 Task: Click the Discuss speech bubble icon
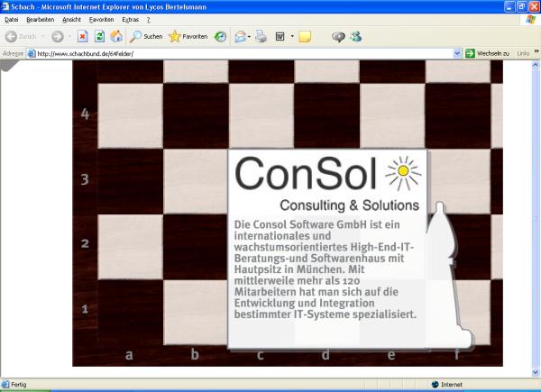coord(338,37)
